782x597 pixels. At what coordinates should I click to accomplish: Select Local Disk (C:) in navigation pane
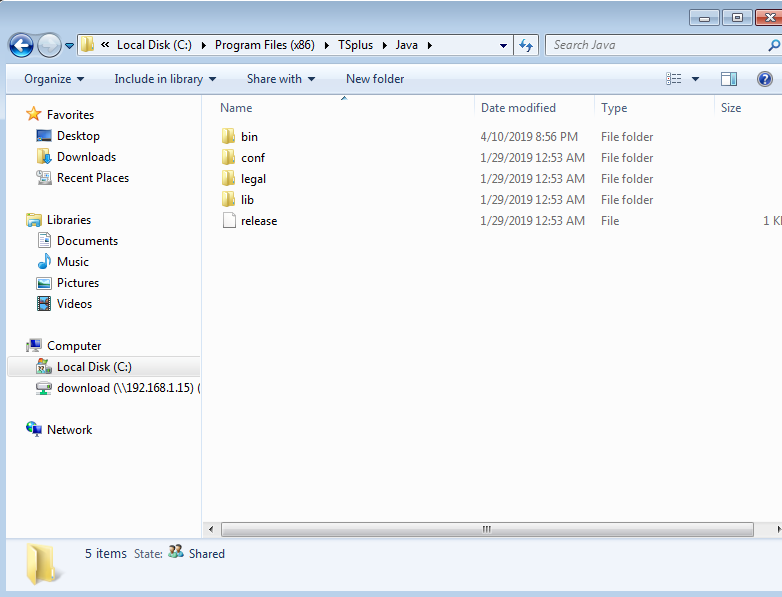coord(94,367)
